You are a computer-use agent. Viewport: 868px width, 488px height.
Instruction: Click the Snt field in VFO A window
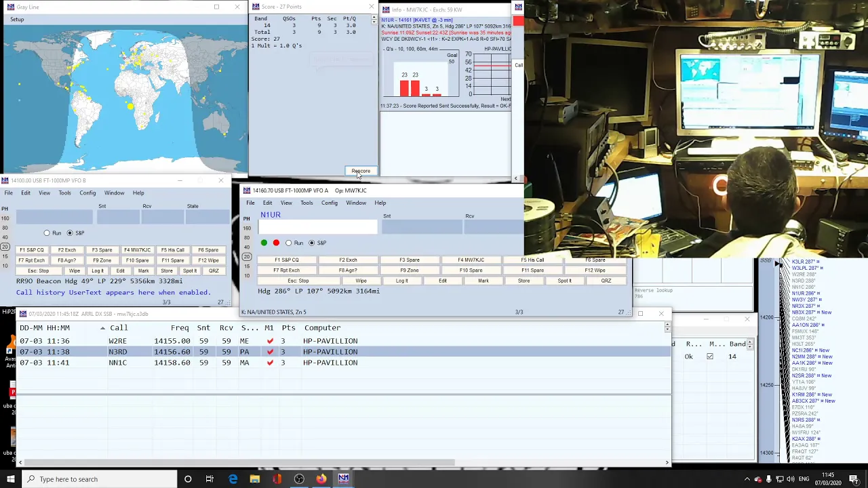tap(422, 226)
